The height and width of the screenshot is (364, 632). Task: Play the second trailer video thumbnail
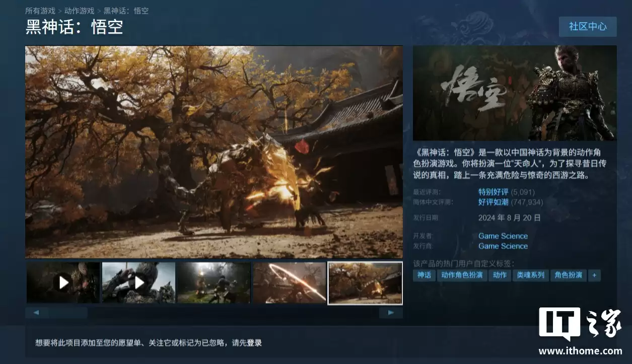click(x=138, y=282)
